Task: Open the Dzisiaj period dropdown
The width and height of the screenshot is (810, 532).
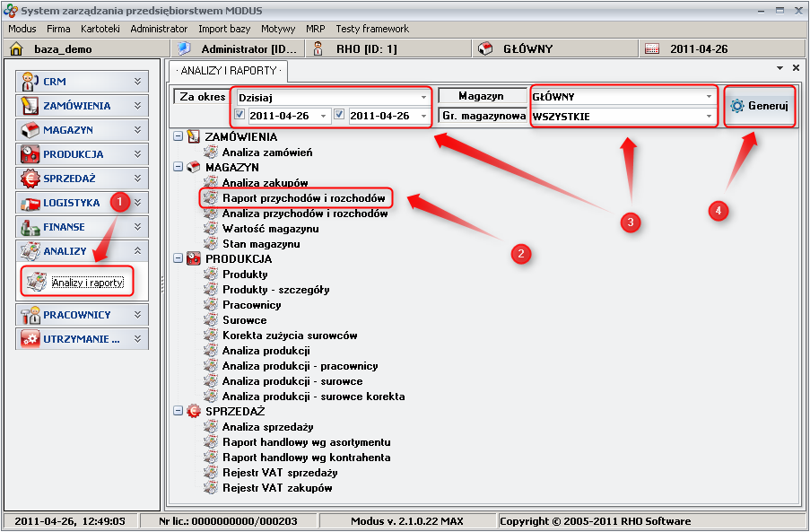Action: tap(423, 97)
